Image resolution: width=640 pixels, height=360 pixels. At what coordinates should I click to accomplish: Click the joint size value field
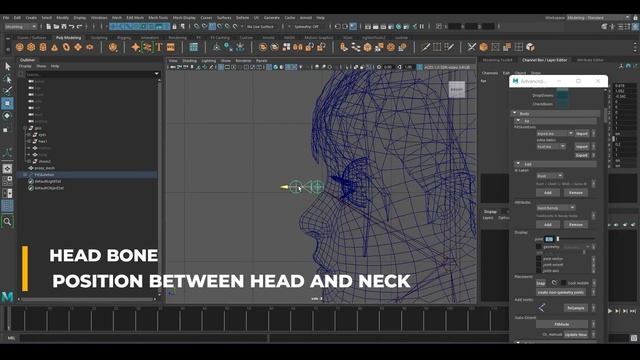tap(549, 239)
